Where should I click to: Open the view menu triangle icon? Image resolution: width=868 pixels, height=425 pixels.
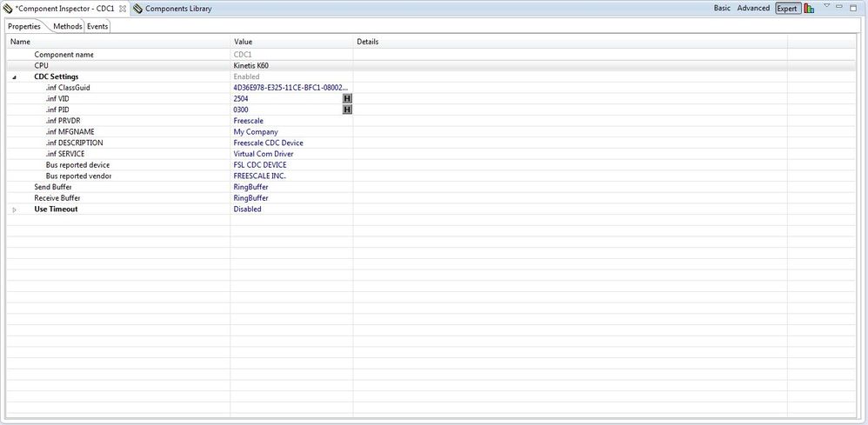tap(827, 5)
